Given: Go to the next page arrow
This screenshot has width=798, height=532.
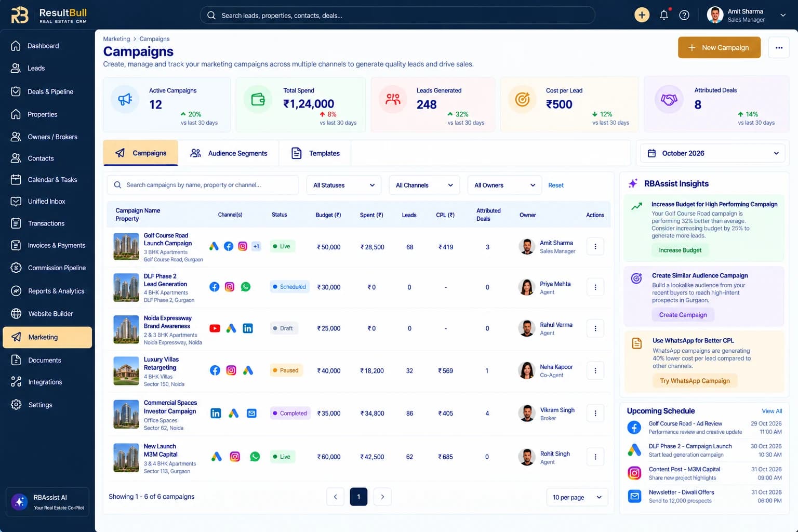Looking at the screenshot, I should [382, 497].
